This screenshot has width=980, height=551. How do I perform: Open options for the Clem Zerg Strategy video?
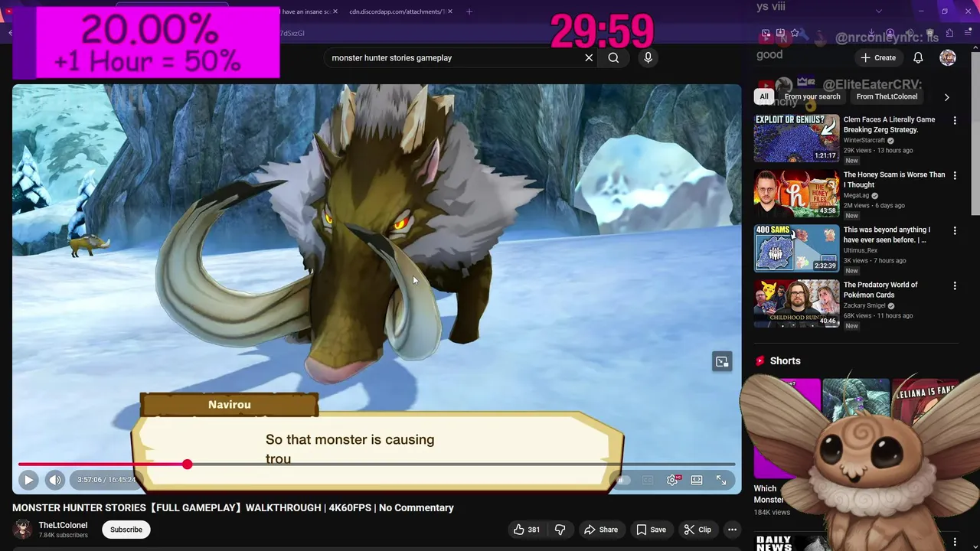click(955, 120)
